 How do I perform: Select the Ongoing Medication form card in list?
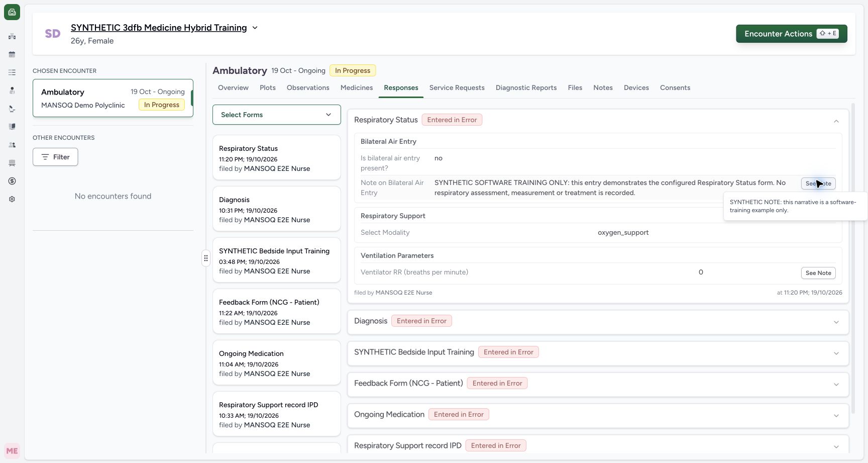(x=277, y=363)
